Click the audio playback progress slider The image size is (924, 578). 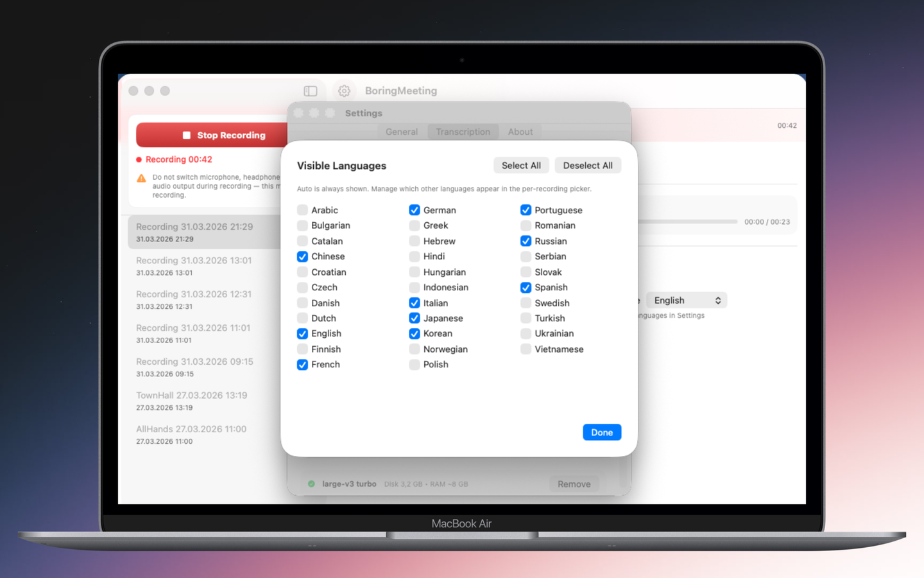(687, 222)
